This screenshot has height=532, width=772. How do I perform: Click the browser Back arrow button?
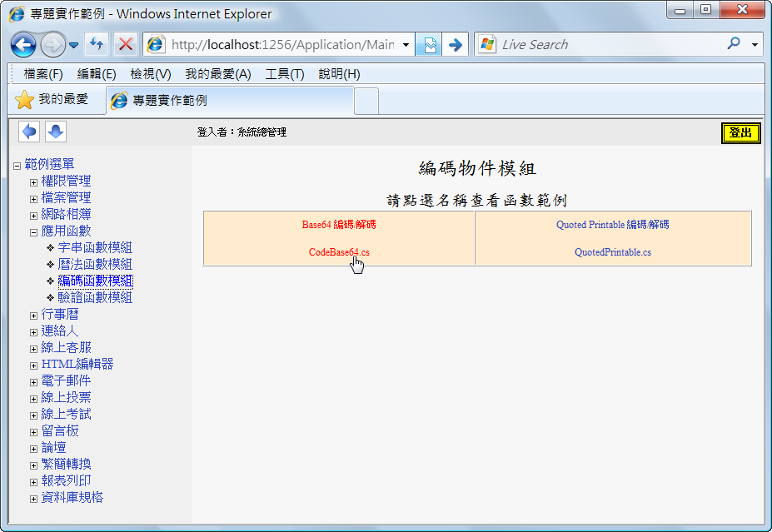coord(23,45)
